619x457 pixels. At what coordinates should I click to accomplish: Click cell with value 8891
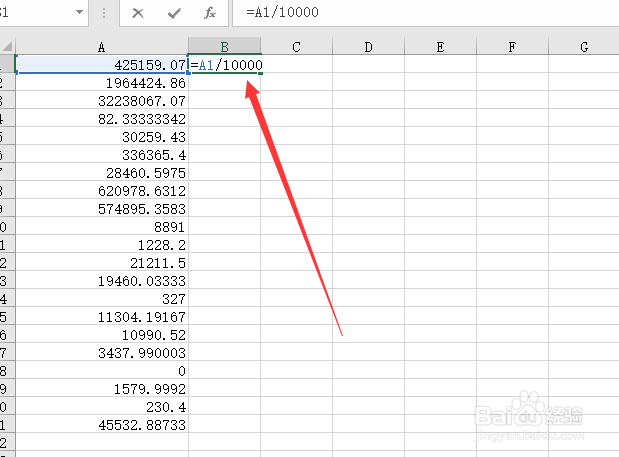102,227
